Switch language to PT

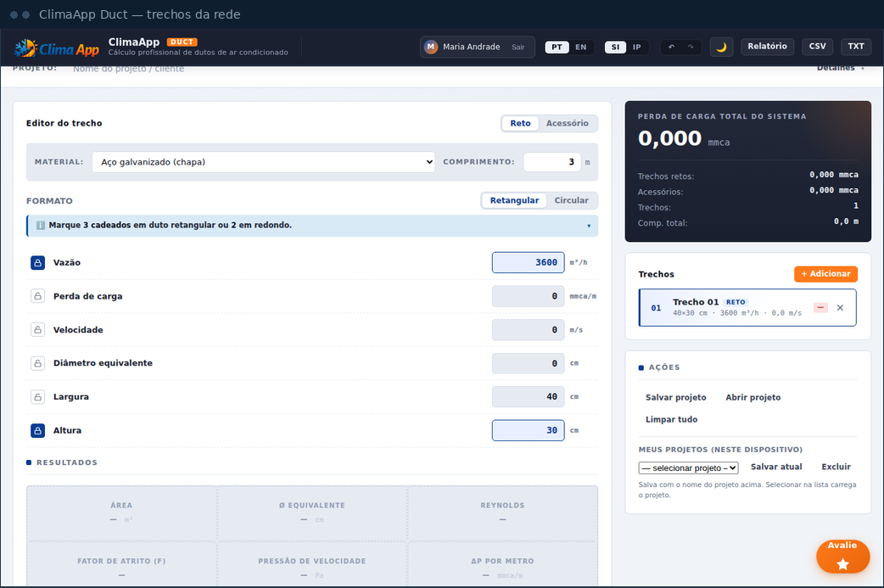[557, 47]
